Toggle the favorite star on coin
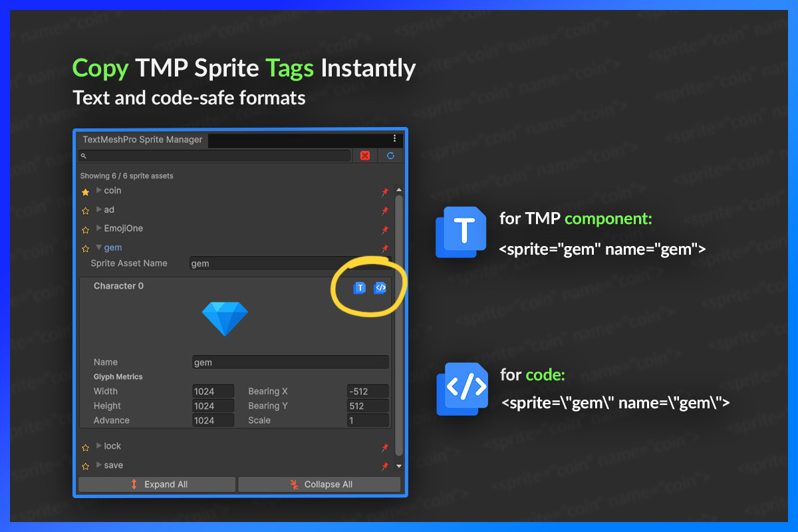Viewport: 798px width, 532px height. (x=85, y=191)
